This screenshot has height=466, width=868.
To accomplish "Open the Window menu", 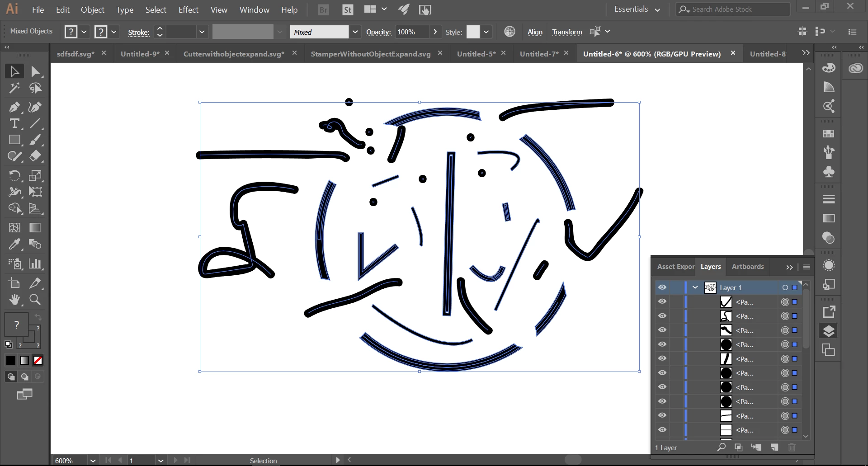I will pyautogui.click(x=254, y=9).
